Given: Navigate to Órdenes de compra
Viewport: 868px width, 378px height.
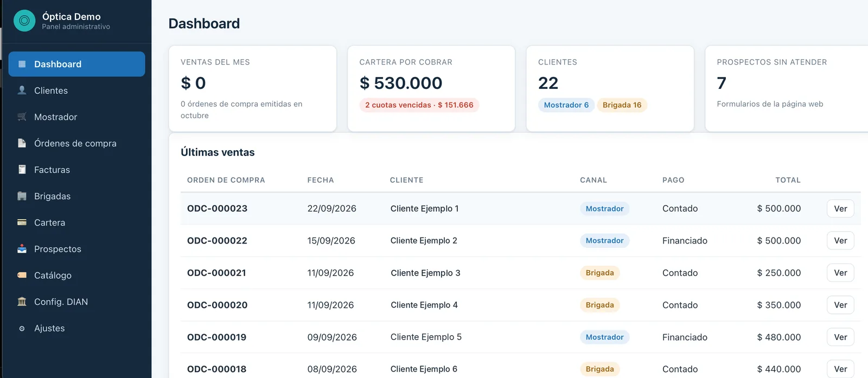Looking at the screenshot, I should (x=76, y=143).
